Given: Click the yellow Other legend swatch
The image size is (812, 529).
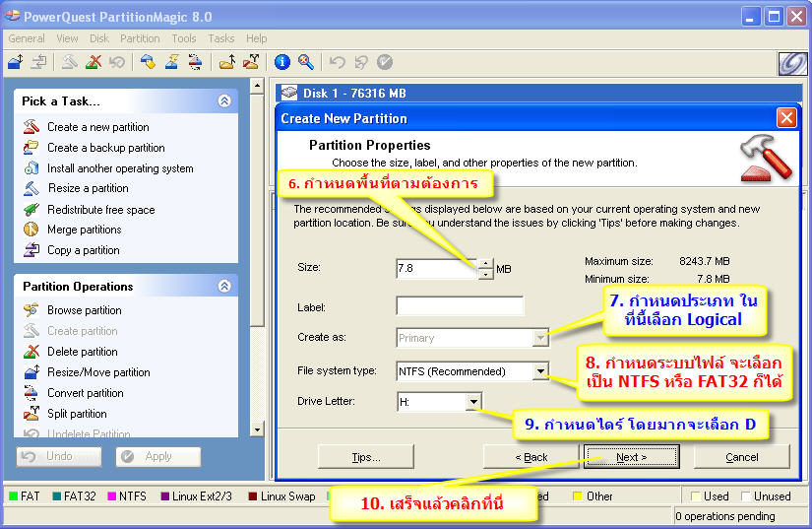Looking at the screenshot, I should click(578, 496).
